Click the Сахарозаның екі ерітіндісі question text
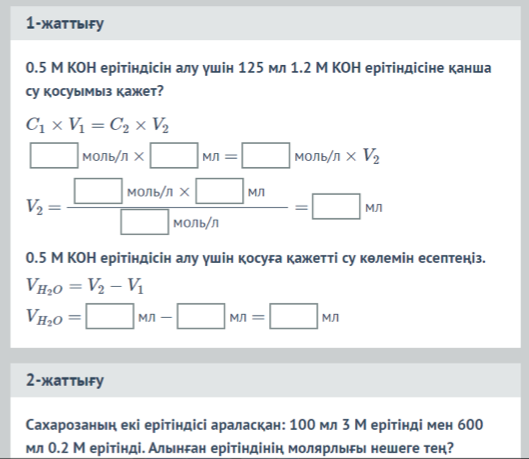This screenshot has width=529, height=459. tap(255, 436)
